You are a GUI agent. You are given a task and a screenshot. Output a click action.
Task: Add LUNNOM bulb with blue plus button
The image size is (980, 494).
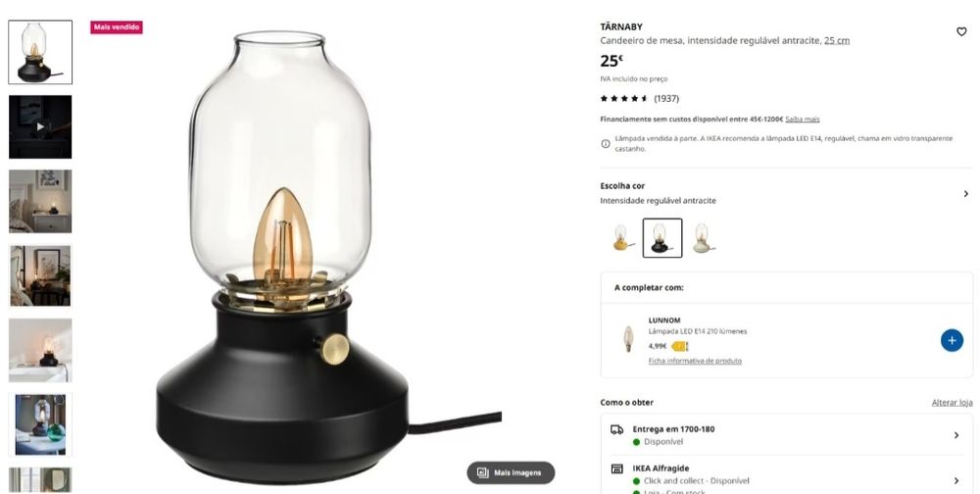point(952,340)
